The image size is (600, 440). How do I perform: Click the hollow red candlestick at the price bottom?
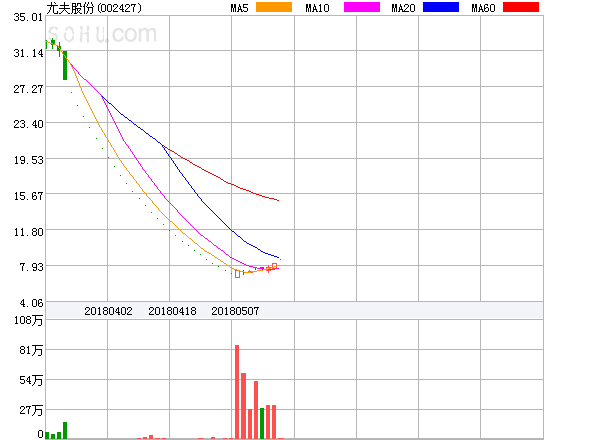click(238, 274)
